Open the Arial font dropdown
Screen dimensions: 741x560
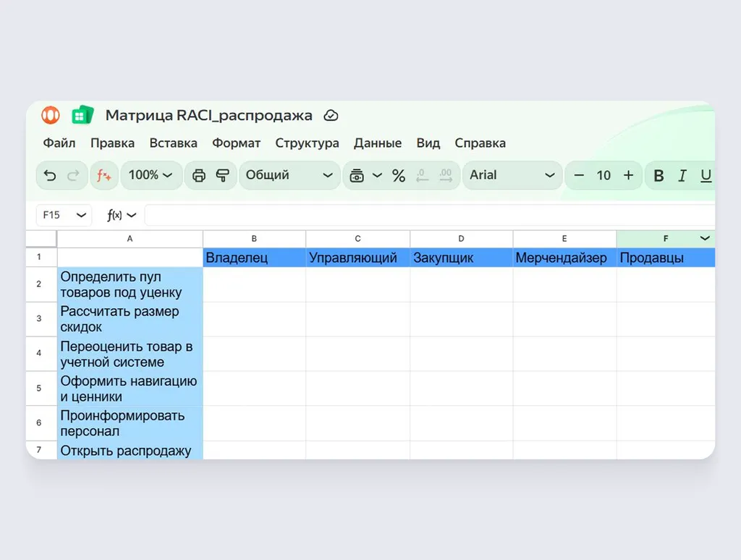512,175
